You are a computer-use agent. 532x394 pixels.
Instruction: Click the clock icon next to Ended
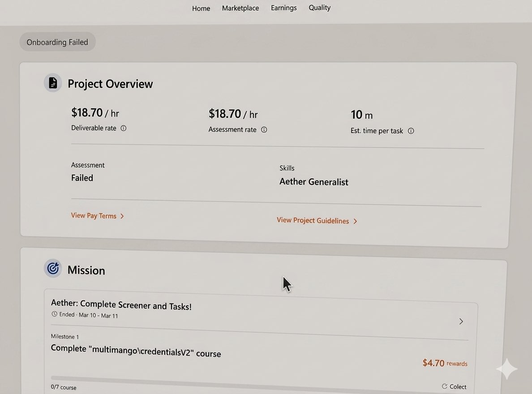(x=54, y=314)
